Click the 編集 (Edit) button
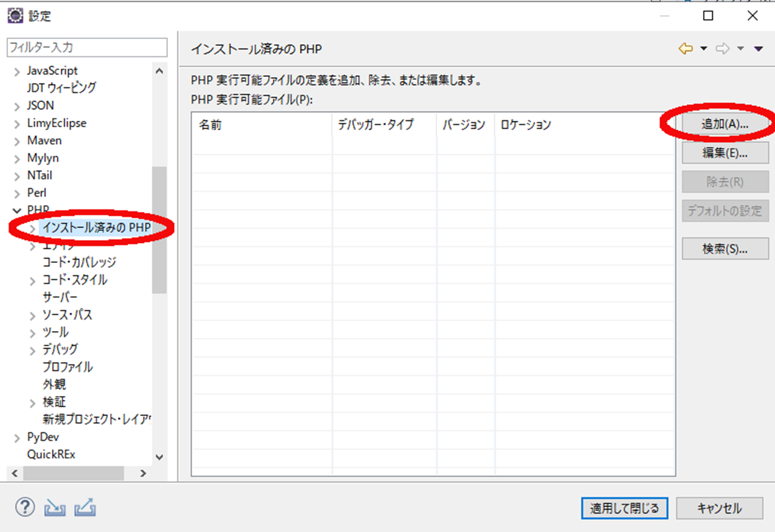The width and height of the screenshot is (775, 532). point(725,153)
